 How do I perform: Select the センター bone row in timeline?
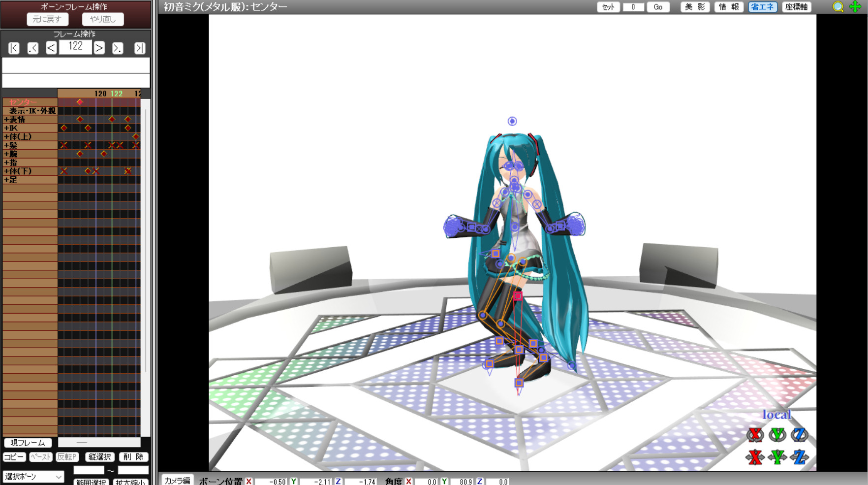(x=23, y=102)
